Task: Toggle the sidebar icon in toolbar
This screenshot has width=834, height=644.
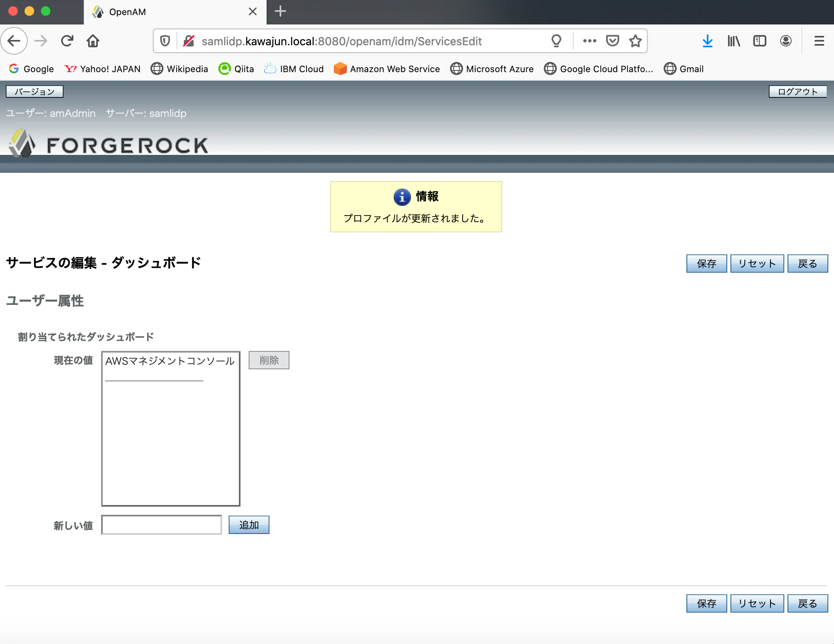Action: click(x=760, y=41)
